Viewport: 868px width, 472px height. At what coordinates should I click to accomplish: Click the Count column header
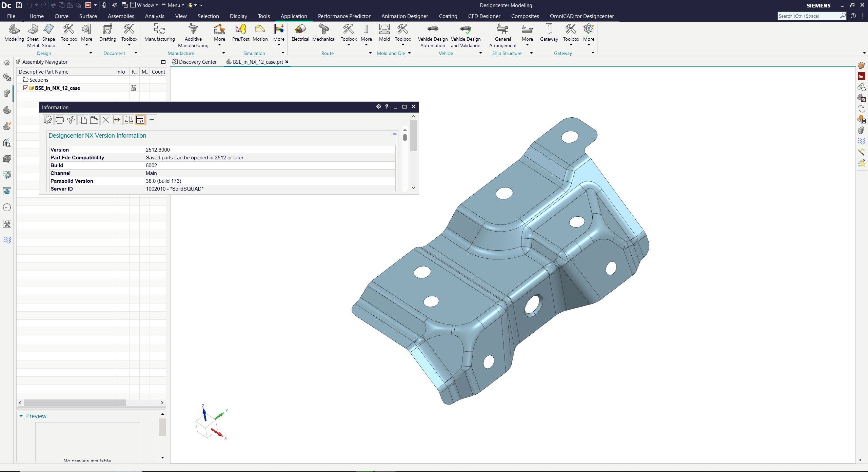click(158, 72)
